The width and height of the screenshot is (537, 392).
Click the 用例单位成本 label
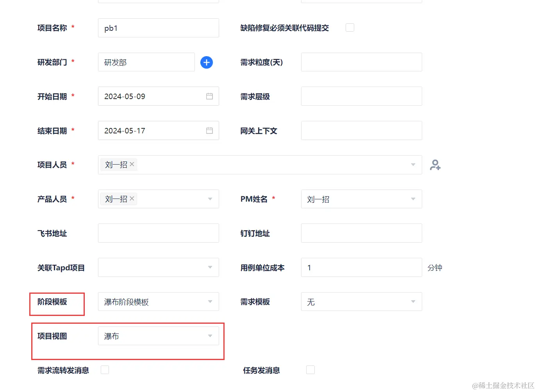click(x=262, y=268)
